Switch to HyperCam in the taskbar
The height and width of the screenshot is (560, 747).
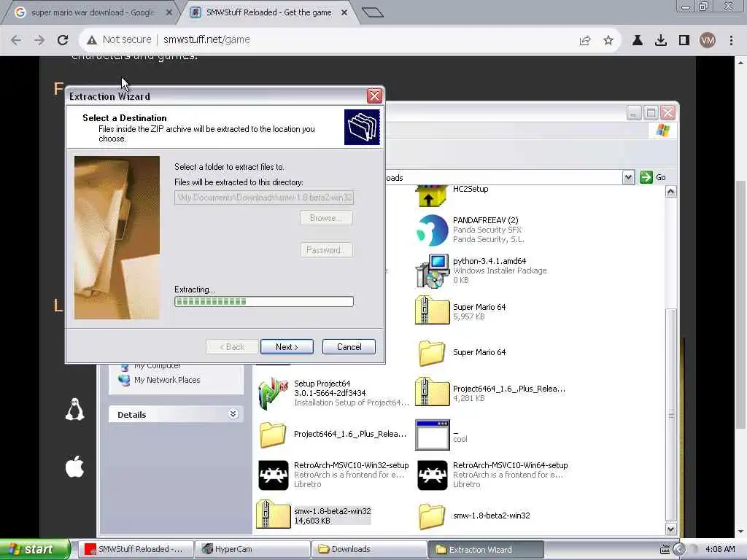tap(252, 550)
